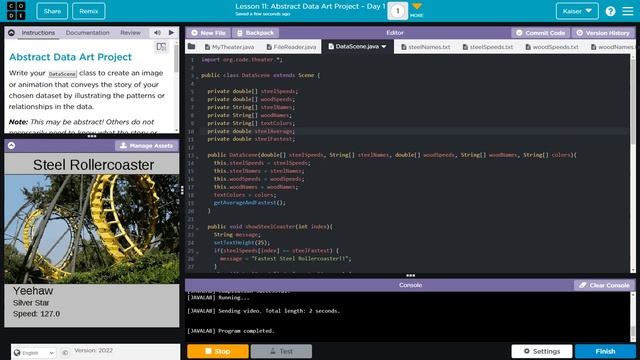Click the 'Abstract Data Art Project' heading
Screen dimensions: 640x360
(70, 57)
